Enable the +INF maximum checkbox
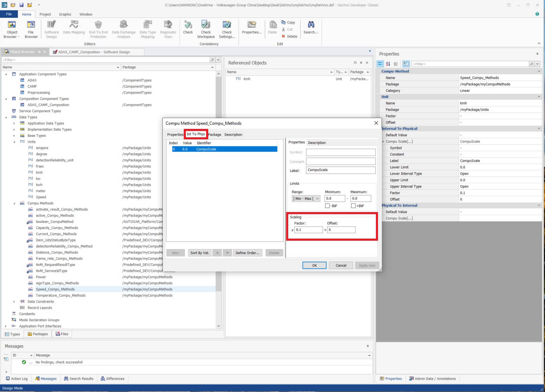Viewport: 545px width, 392px height. pyautogui.click(x=353, y=206)
